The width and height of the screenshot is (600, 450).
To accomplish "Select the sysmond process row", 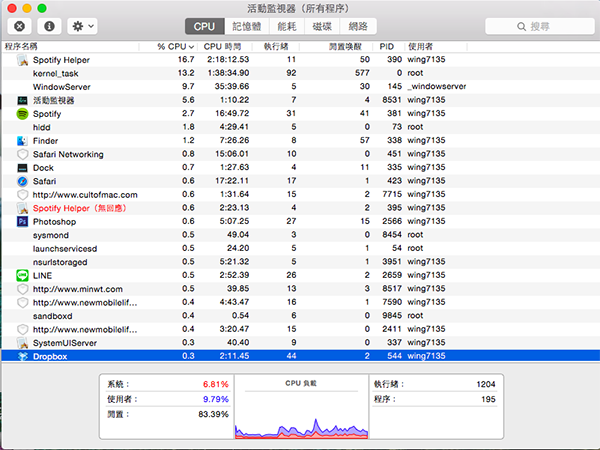I will click(x=301, y=235).
